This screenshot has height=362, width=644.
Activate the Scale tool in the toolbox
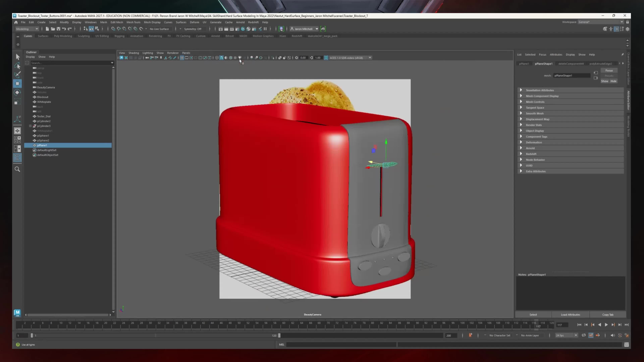coord(17,101)
